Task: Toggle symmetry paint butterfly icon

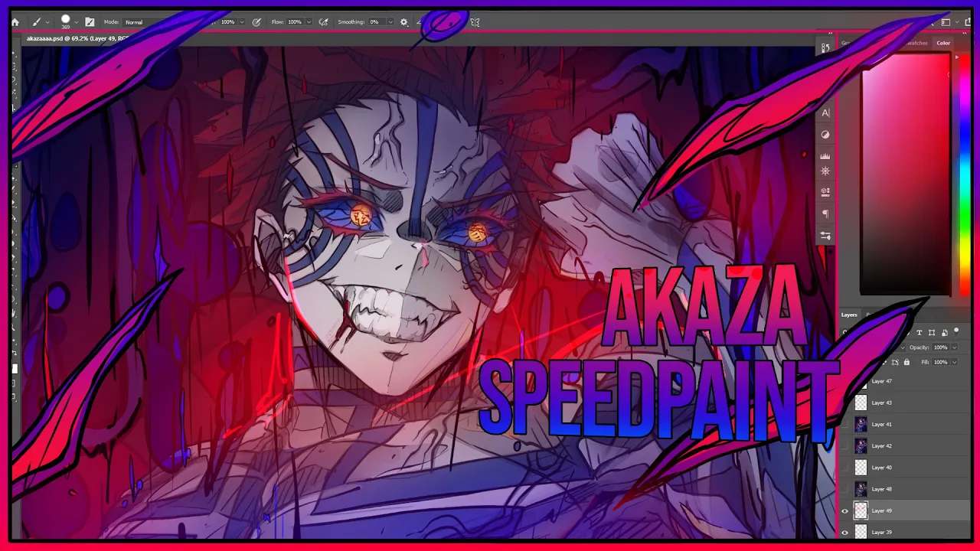Action: coord(475,22)
